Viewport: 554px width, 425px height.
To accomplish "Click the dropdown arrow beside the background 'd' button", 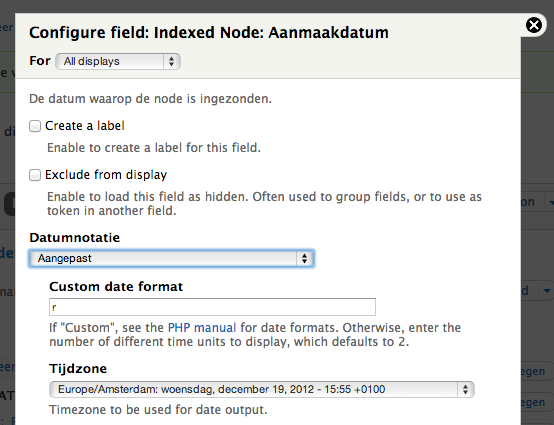I will tap(547, 291).
